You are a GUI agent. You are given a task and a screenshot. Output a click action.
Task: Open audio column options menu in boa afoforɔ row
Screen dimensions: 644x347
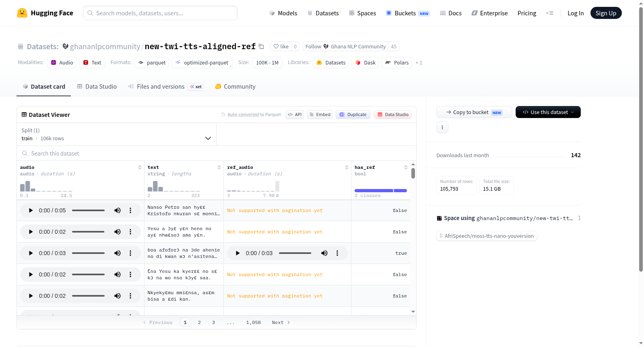tap(130, 253)
